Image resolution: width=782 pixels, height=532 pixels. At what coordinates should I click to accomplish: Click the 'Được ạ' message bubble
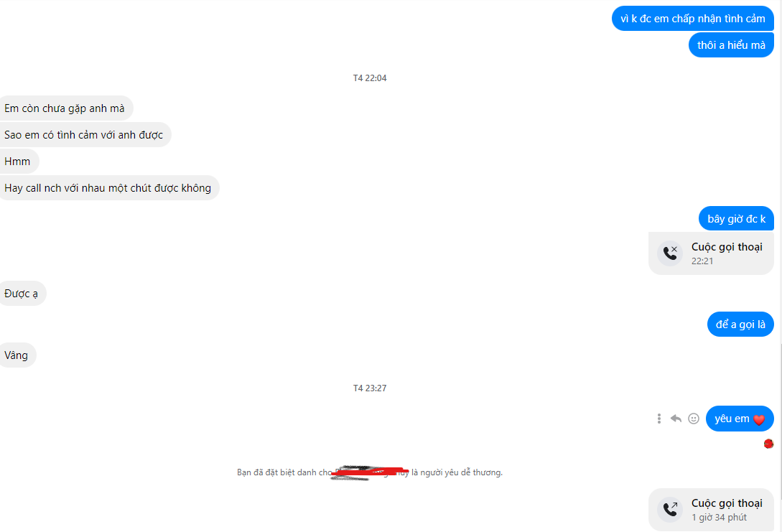coord(22,294)
